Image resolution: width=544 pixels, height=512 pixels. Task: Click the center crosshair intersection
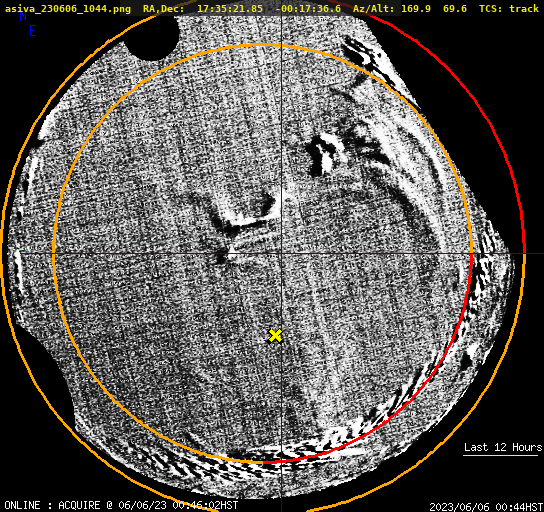[x=281, y=254]
